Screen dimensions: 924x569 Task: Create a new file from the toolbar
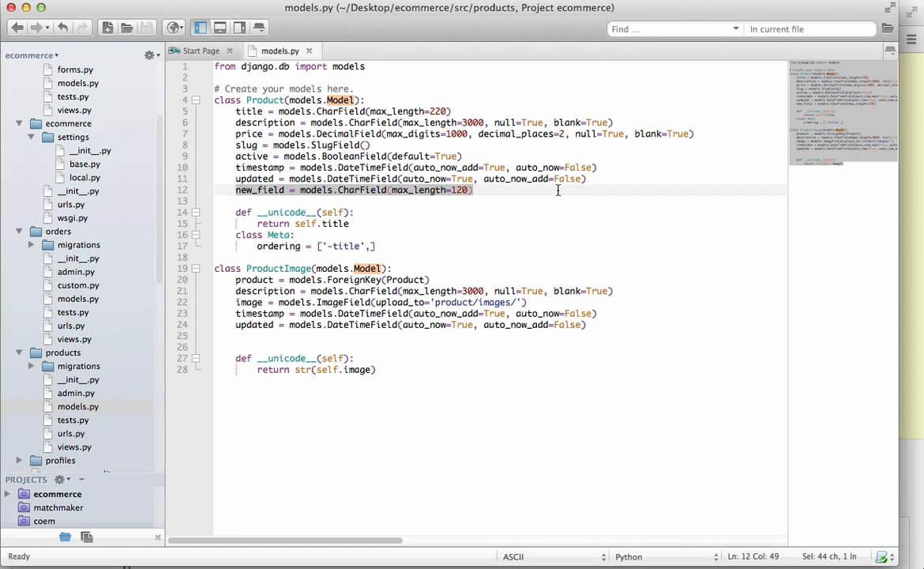click(x=107, y=28)
